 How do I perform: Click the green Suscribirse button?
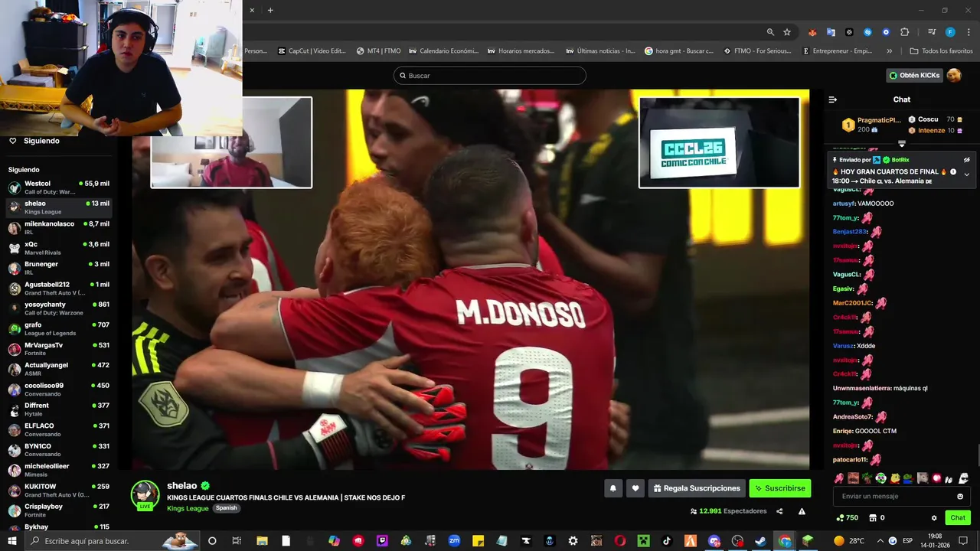tap(779, 488)
